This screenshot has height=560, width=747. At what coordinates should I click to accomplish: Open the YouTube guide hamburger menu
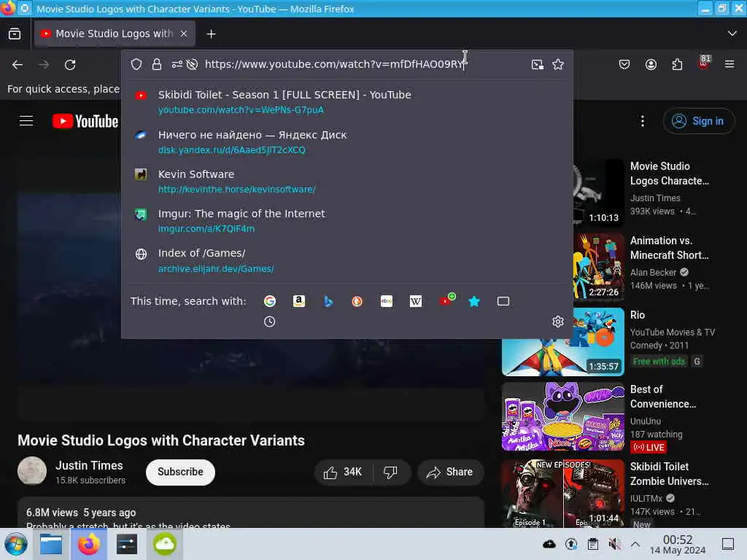26,121
